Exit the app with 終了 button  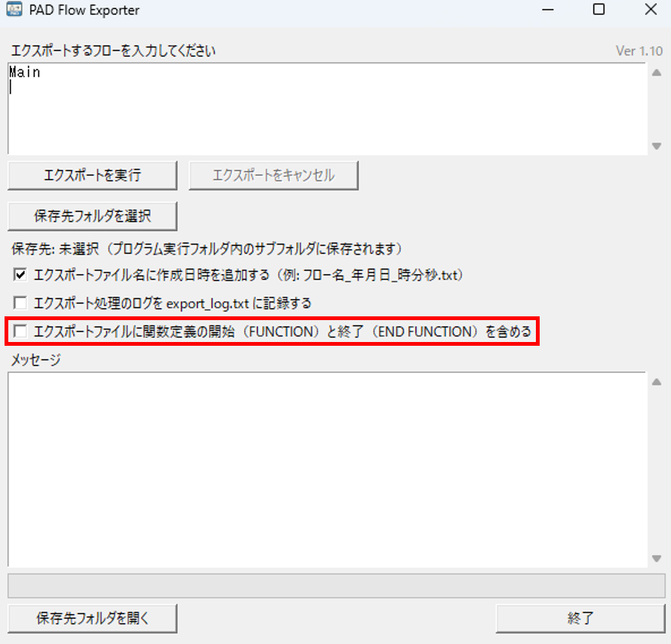pos(580,618)
